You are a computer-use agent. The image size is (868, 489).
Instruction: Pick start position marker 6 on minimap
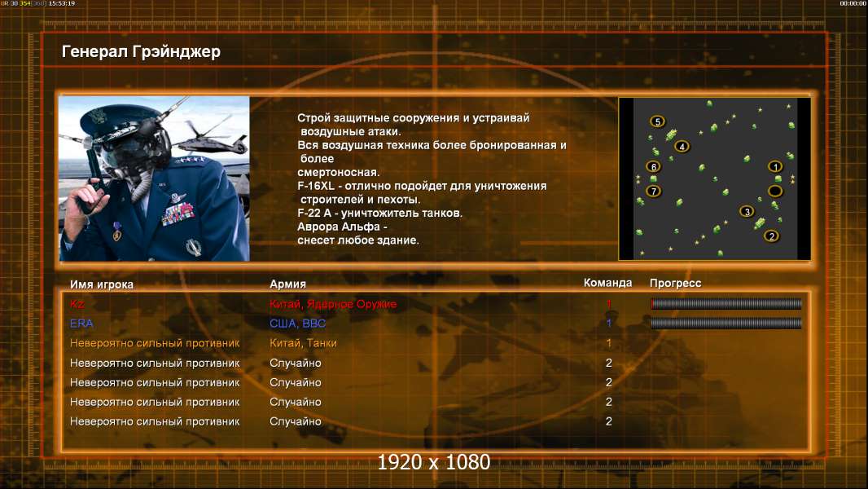[653, 167]
